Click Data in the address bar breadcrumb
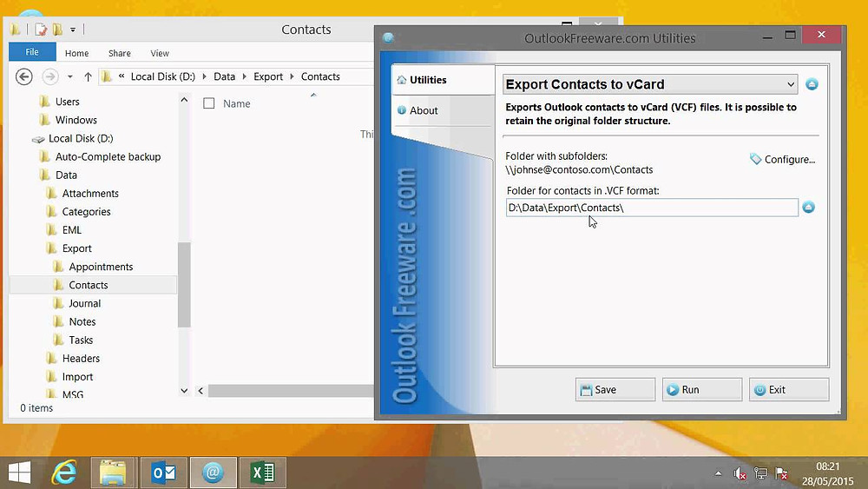Screen dimensions: 868x489 [224, 76]
